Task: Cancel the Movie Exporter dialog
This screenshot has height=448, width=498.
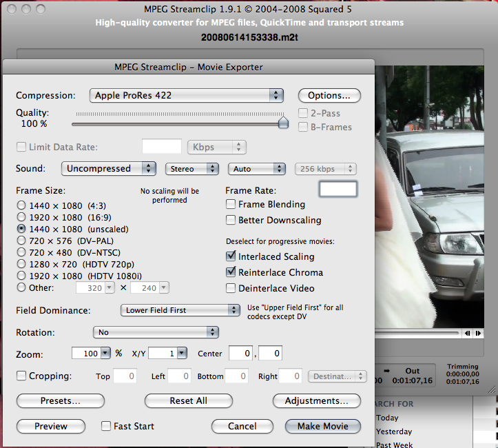Action: [242, 426]
